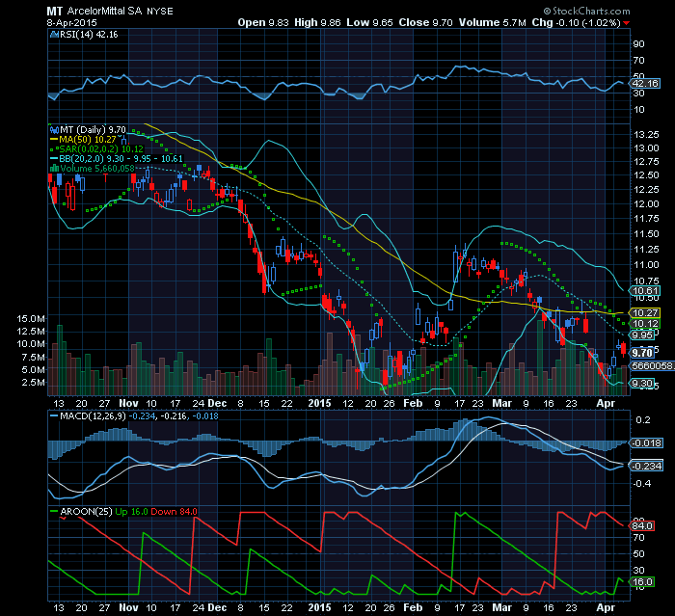Click the volume bars icon in legend
675x616 pixels.
pyautogui.click(x=52, y=169)
